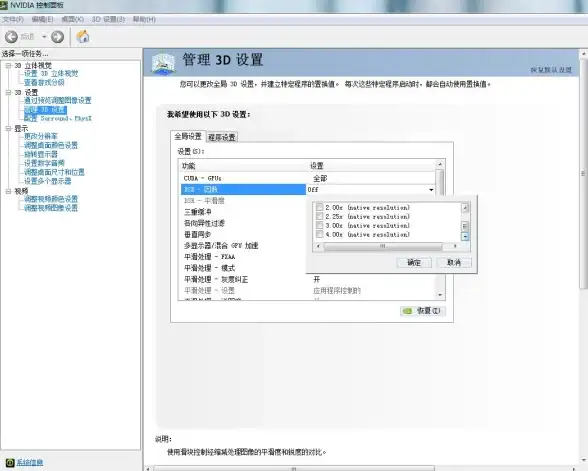588x471 pixels.
Task: Open 配置 Surround、PhysX in task tree
Action: [58, 118]
